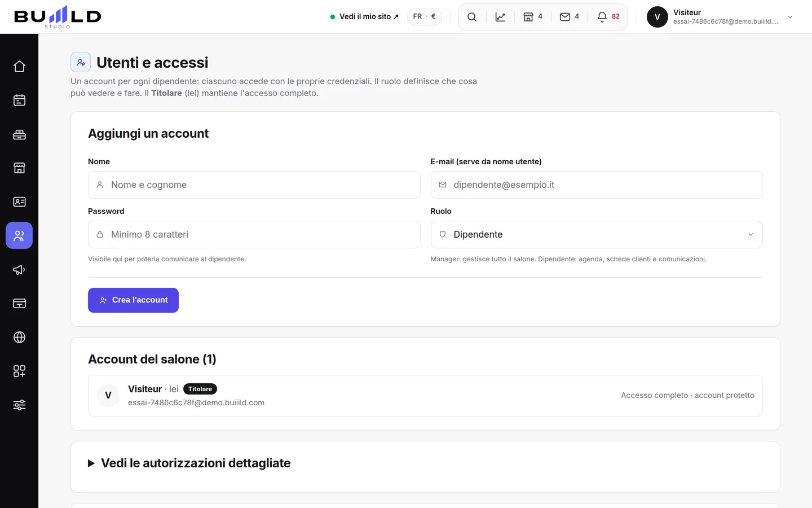812x508 pixels.
Task: Click the Aggiungi un account heading
Action: click(x=148, y=133)
